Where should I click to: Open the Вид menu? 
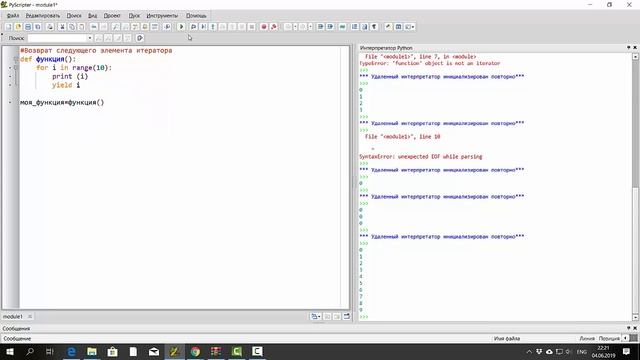[93, 16]
